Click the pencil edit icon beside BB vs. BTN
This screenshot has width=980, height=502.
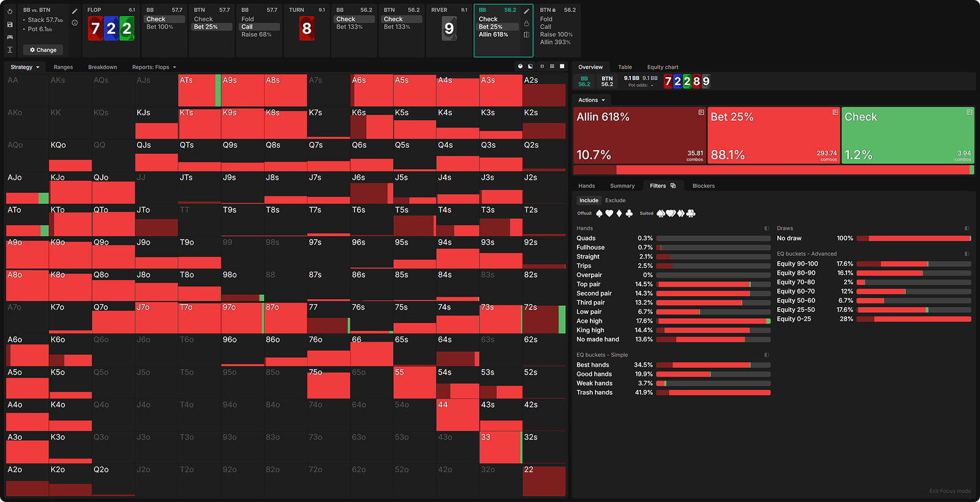[75, 11]
